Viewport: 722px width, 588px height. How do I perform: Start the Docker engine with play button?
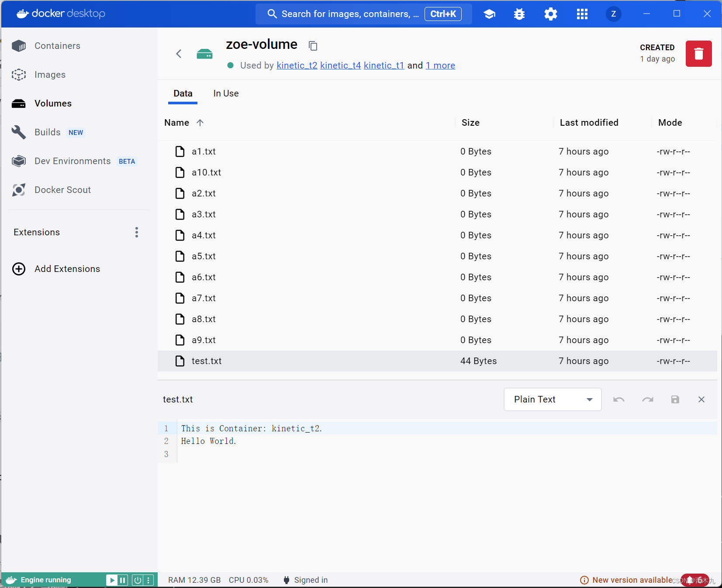(x=112, y=580)
